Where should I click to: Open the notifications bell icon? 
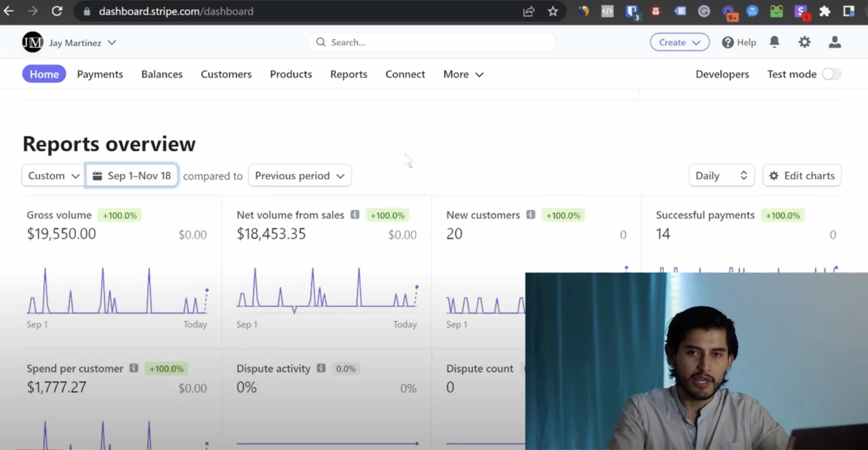[x=774, y=42]
